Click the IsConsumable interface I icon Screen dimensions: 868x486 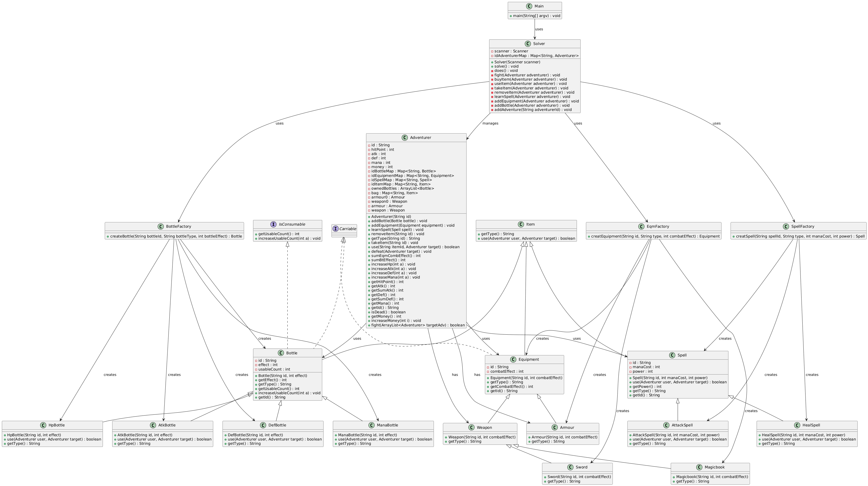(273, 224)
